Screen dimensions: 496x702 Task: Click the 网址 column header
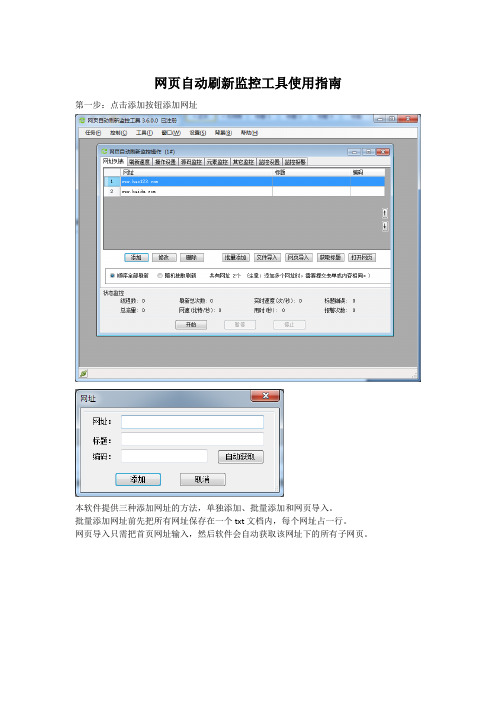[x=197, y=172]
